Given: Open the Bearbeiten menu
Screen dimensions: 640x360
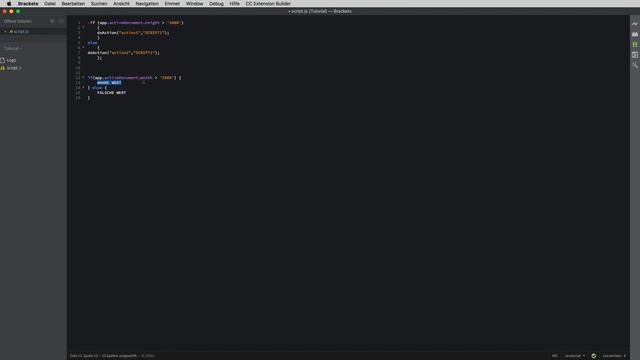Looking at the screenshot, I should pos(73,4).
